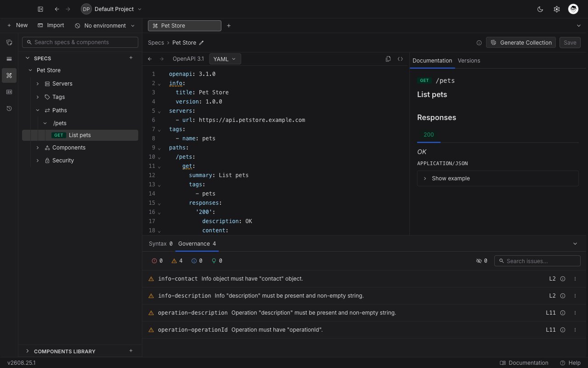Collapse the /pets path node
The image size is (588, 368).
coord(45,123)
